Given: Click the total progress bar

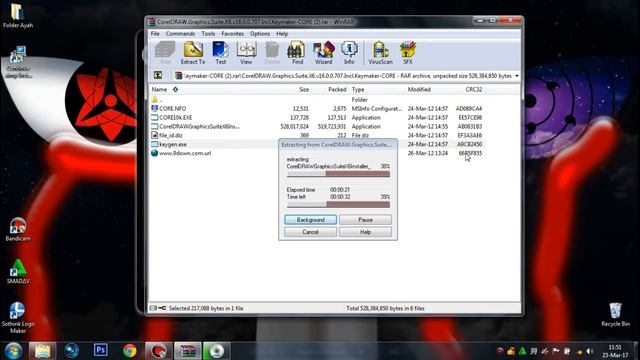Looking at the screenshot, I should pyautogui.click(x=338, y=204).
